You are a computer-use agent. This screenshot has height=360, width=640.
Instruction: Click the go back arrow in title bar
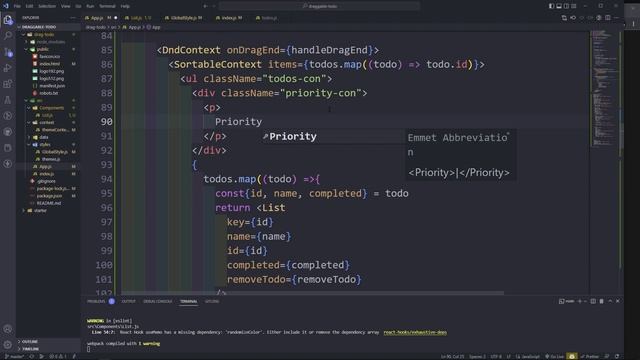tap(205, 6)
